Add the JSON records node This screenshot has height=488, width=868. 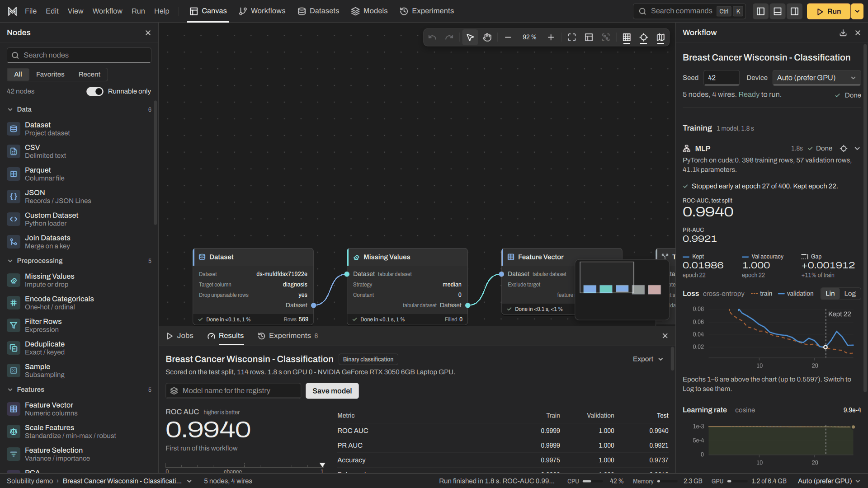coord(79,197)
